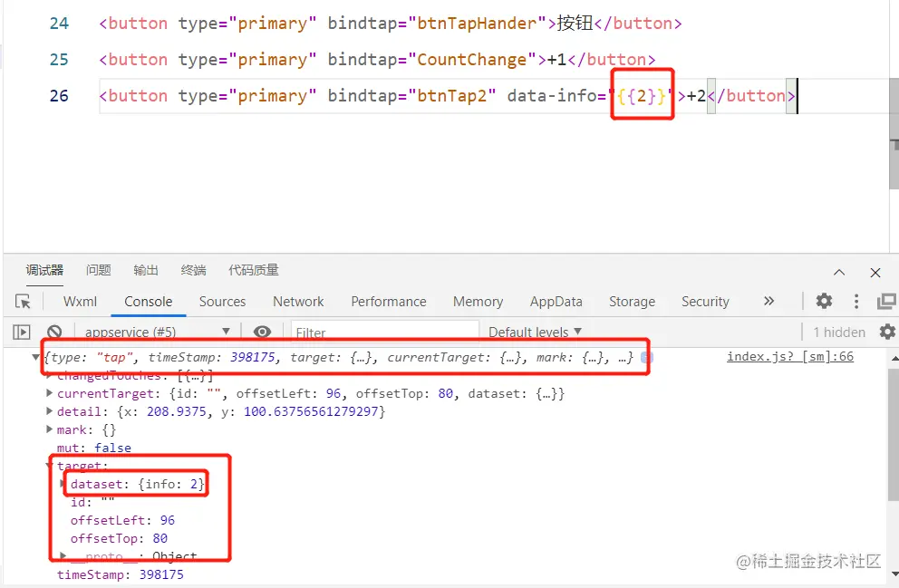
Task: Click the offsetTop: 80 row under target
Action: click(x=120, y=538)
